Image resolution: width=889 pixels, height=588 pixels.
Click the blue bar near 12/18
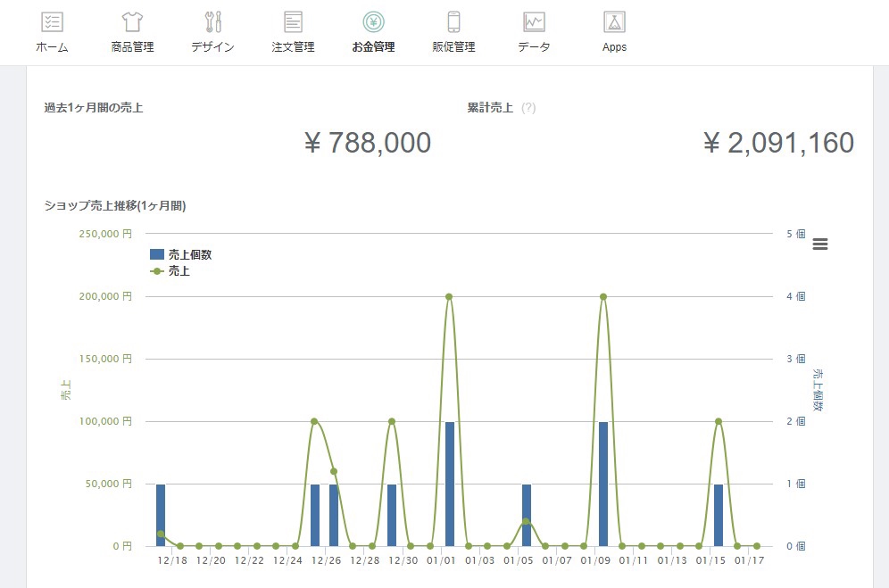tap(161, 515)
